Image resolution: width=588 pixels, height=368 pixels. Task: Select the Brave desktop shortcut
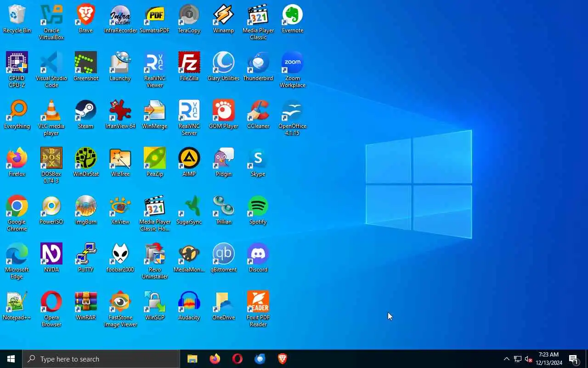(x=86, y=19)
